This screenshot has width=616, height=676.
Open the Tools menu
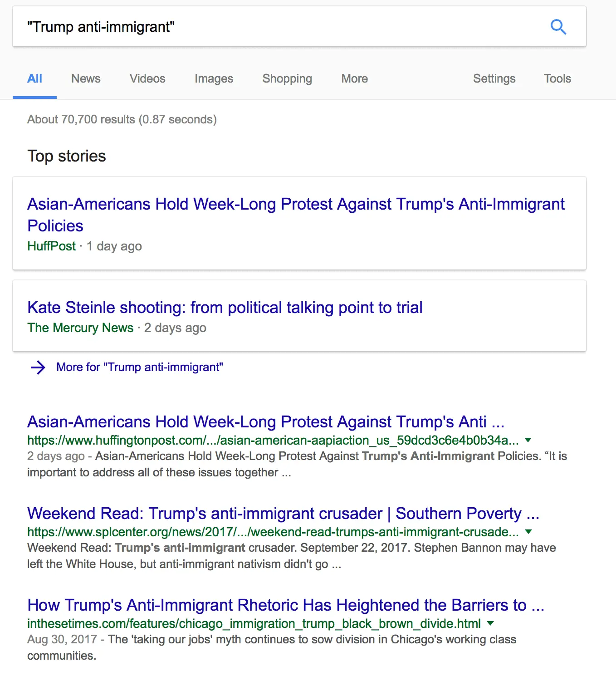pos(557,78)
